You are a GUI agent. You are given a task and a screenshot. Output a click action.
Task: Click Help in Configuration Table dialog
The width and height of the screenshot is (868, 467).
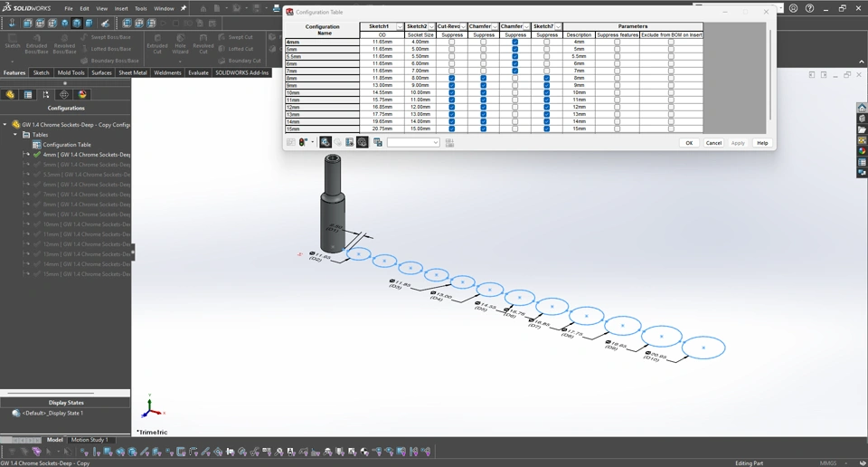(762, 143)
